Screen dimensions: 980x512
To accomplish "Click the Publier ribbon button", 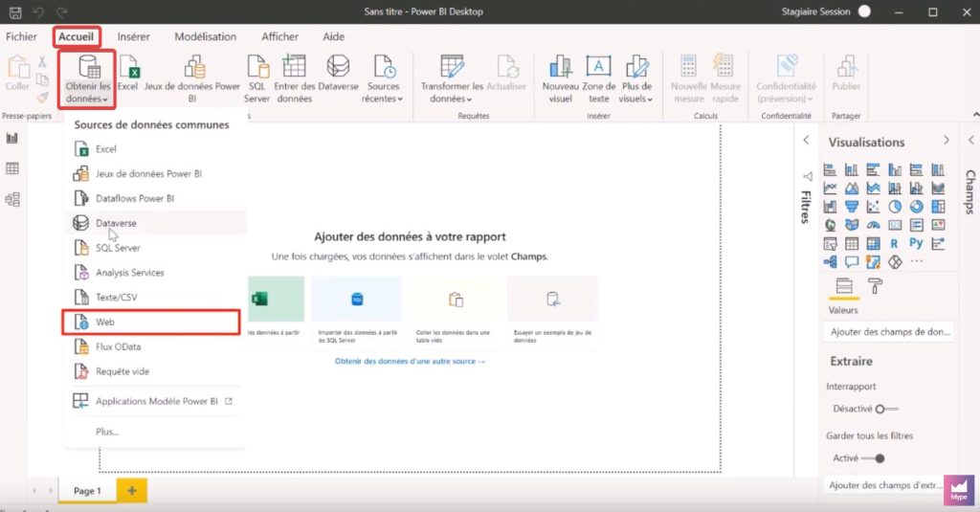I will pyautogui.click(x=846, y=74).
